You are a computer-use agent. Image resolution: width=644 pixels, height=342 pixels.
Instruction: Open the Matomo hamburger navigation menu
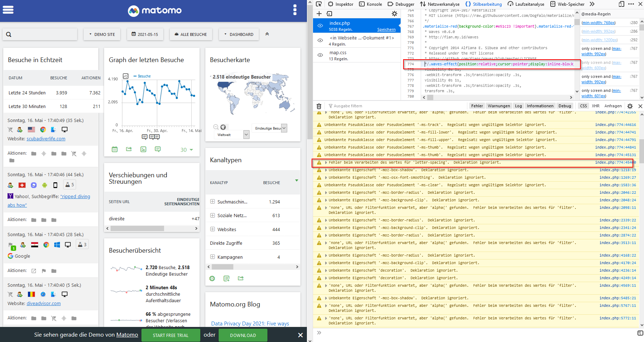(x=8, y=10)
